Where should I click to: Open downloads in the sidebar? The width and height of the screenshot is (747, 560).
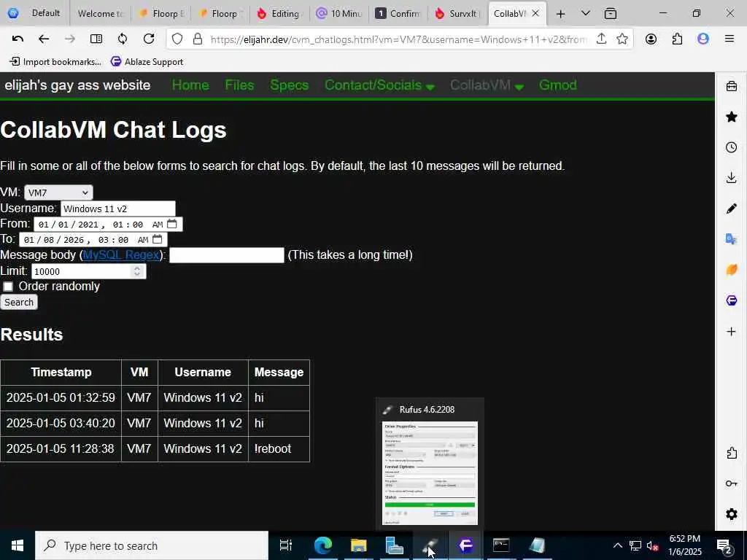(x=731, y=178)
